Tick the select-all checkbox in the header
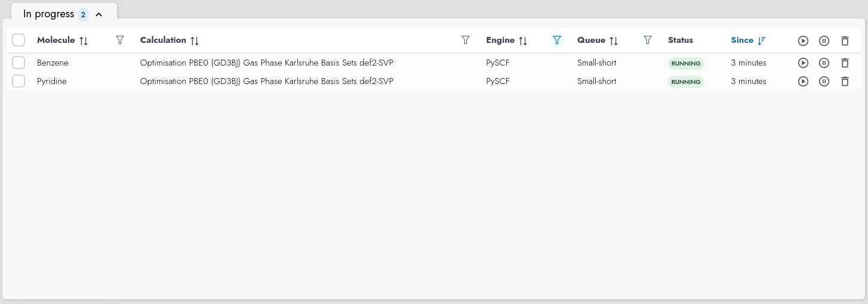Screen dimensions: 868x304 point(19,41)
